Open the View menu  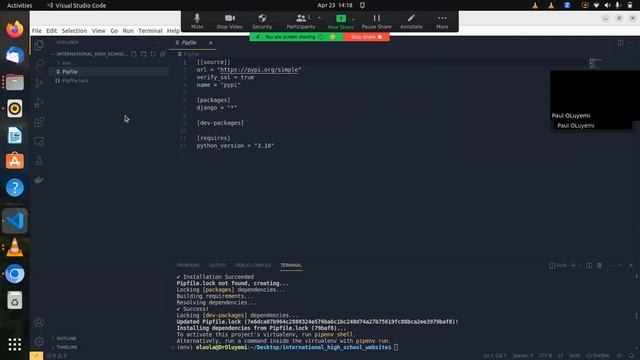pos(98,31)
